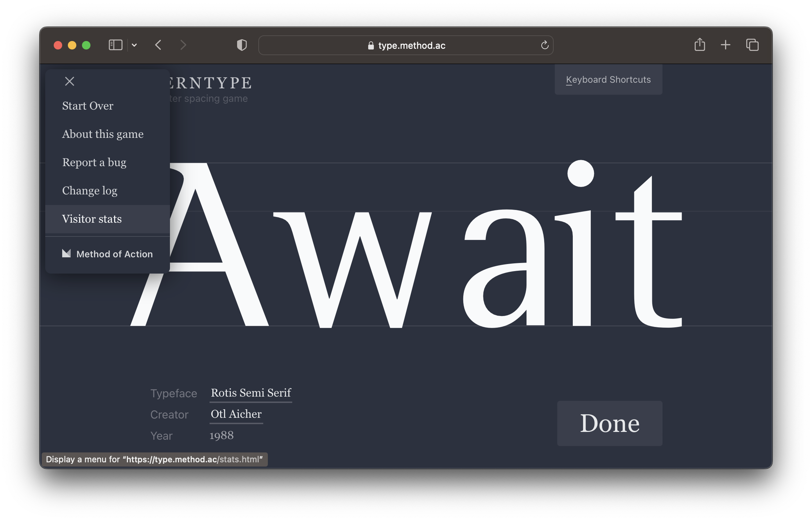This screenshot has width=812, height=521.
Task: Select the letter w in Await
Action: tap(352, 269)
